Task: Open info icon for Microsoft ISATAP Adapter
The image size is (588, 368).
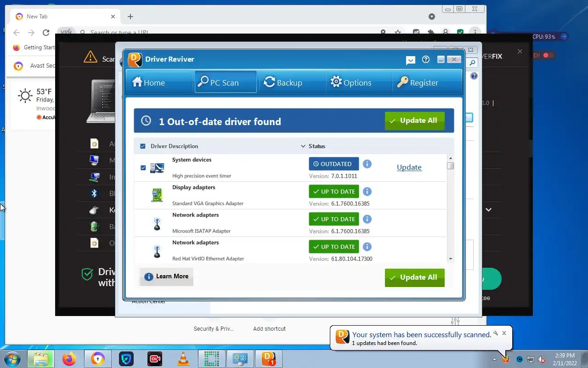Action: tap(367, 219)
